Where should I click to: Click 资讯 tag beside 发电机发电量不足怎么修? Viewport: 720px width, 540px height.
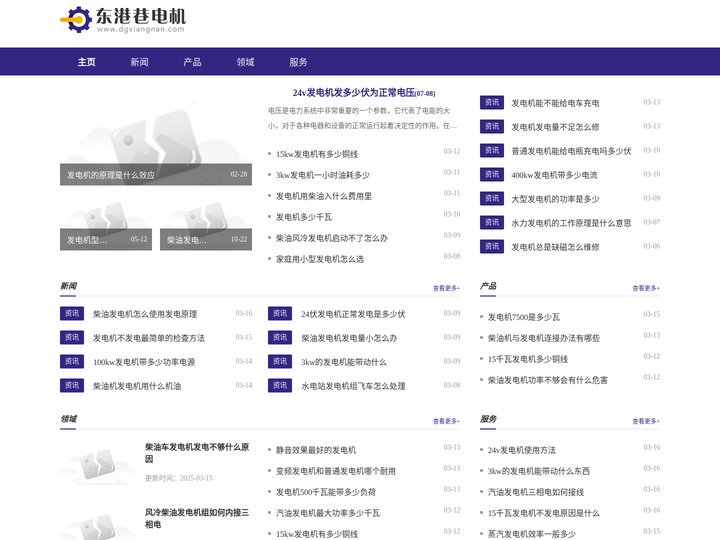[492, 126]
